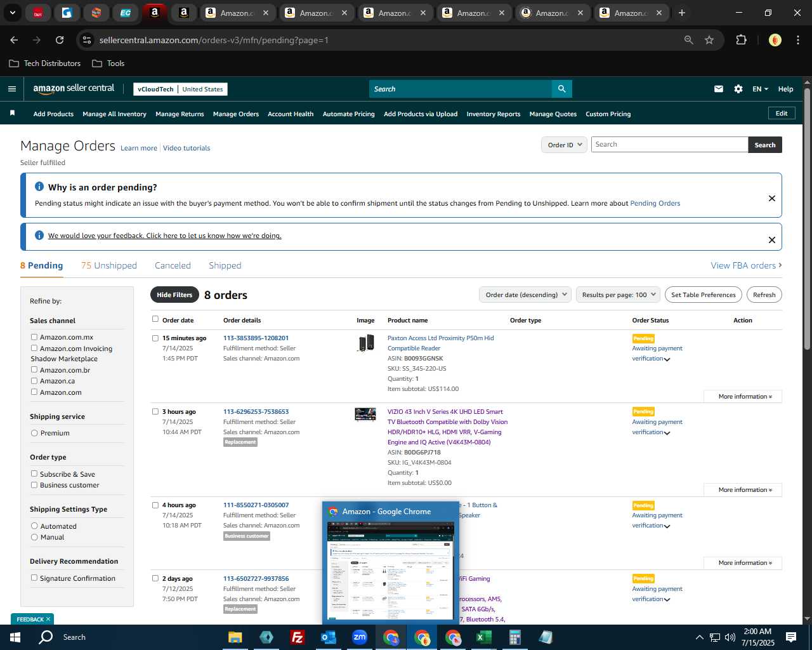Viewport: 812px width, 650px height.
Task: Open the View FBA orders link
Action: coord(746,265)
